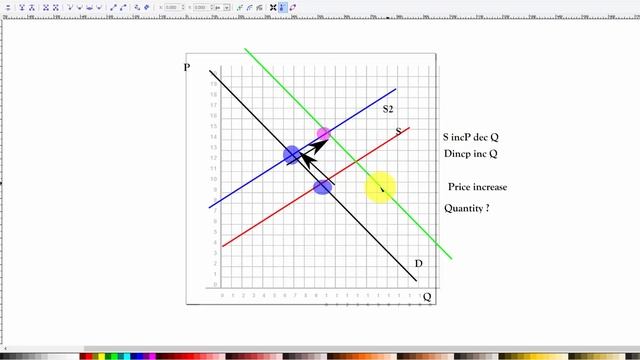
Task: Click the 'Quantity ?' text
Action: [x=467, y=208]
